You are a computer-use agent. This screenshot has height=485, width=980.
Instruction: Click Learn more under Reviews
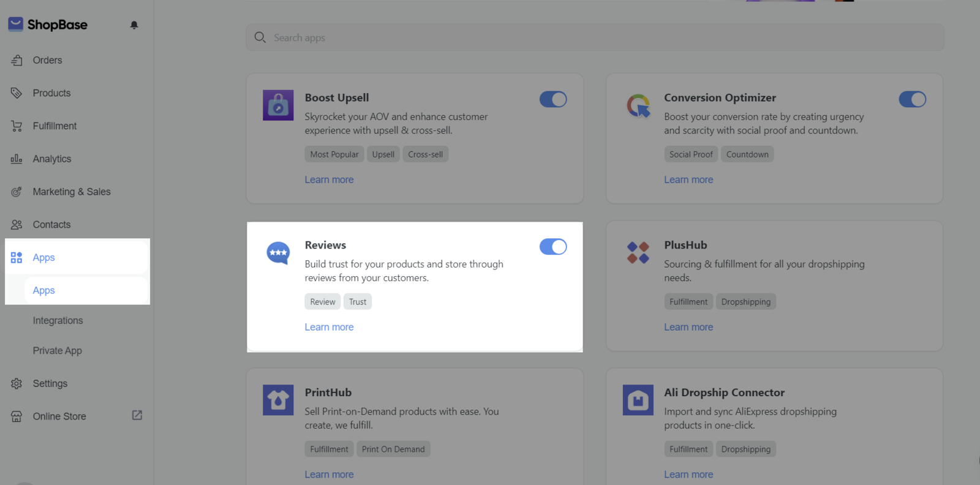[x=329, y=327]
